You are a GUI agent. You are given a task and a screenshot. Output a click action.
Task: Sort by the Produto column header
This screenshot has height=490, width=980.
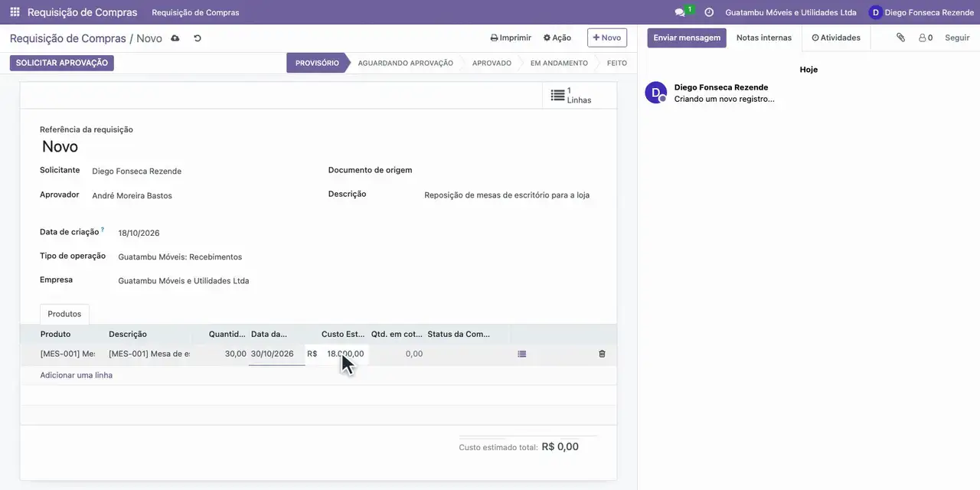56,334
